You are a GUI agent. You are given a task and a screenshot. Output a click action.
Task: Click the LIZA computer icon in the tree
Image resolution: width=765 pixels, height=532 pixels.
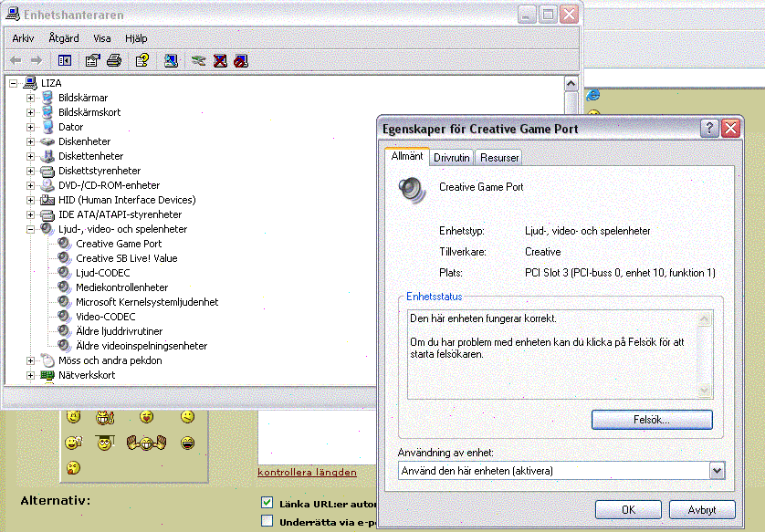[x=30, y=83]
